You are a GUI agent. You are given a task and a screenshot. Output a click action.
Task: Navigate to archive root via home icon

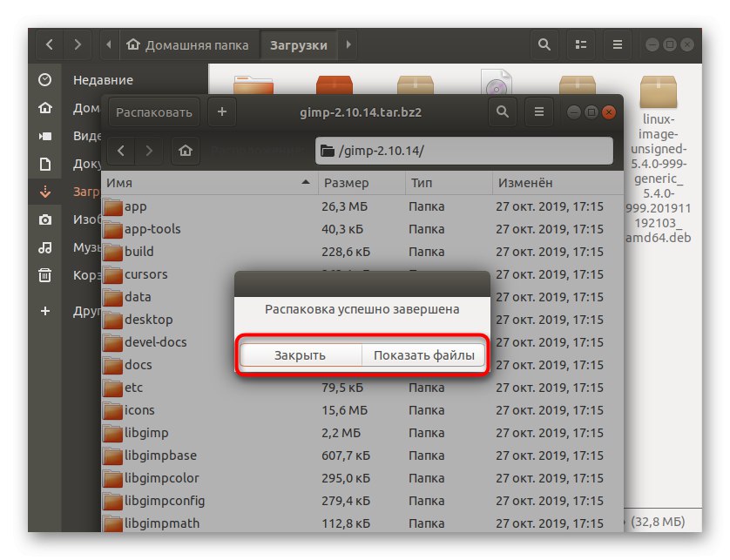coord(185,151)
